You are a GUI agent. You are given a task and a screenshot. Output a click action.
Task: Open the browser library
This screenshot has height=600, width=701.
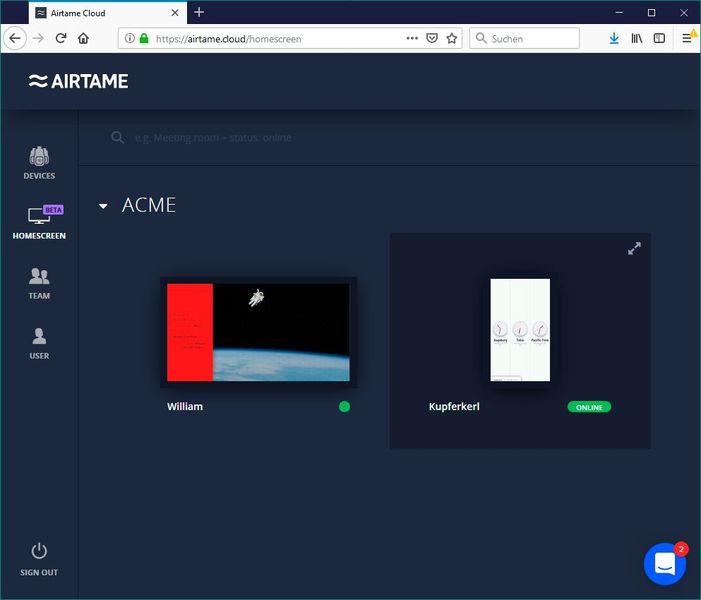(x=637, y=38)
